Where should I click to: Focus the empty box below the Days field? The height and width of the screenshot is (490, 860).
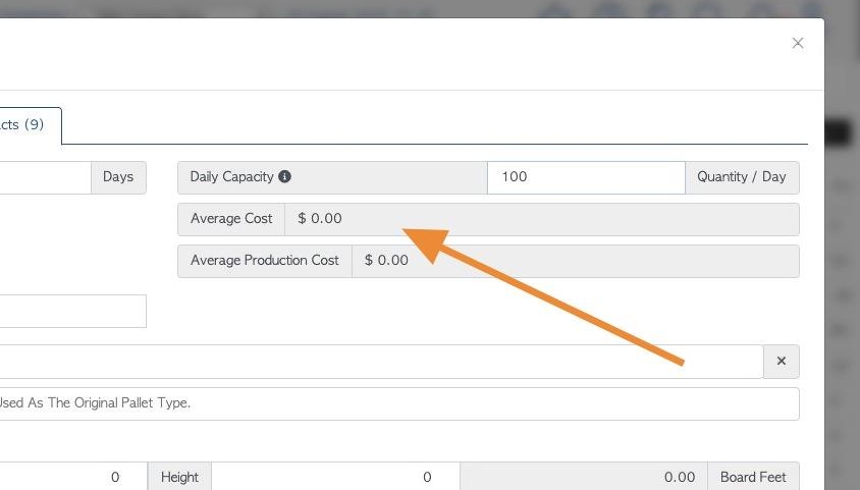tap(73, 311)
